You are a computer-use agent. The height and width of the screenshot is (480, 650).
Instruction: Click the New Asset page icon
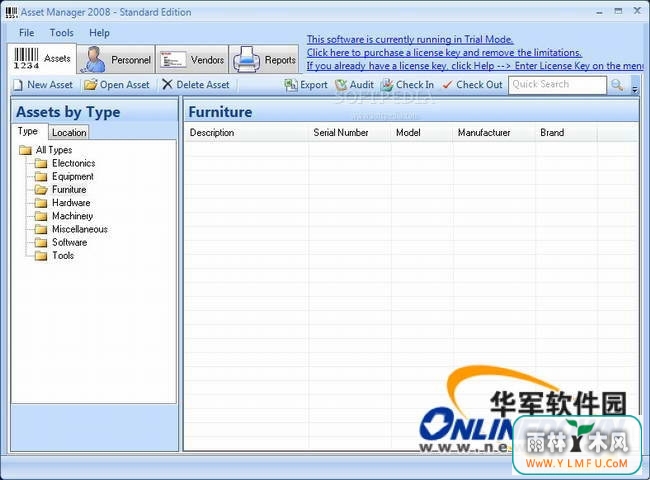[18, 85]
